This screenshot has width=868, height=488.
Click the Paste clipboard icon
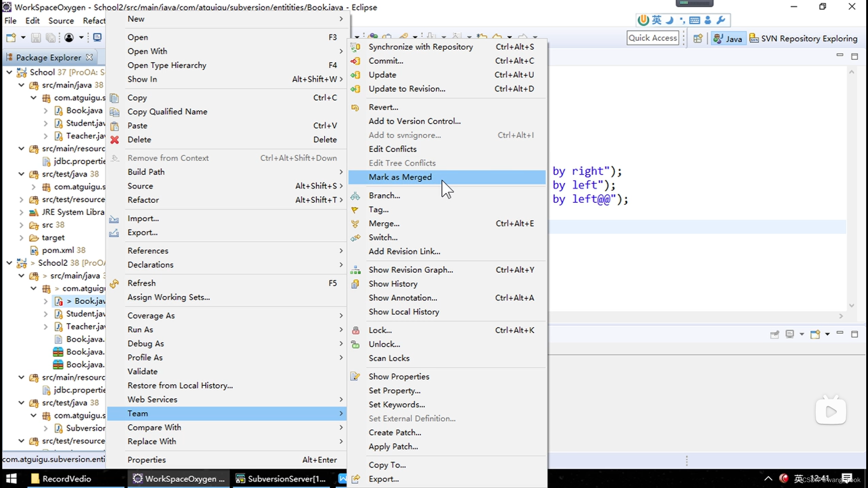(x=115, y=126)
